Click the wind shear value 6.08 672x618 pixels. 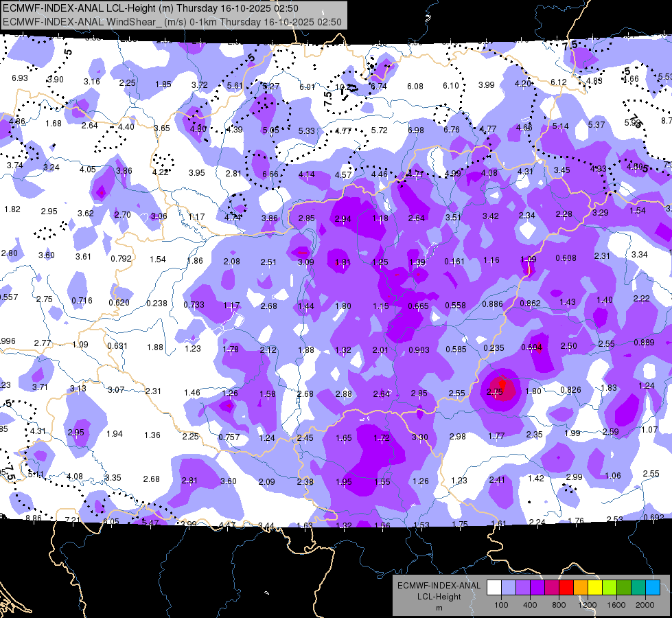[x=415, y=87]
